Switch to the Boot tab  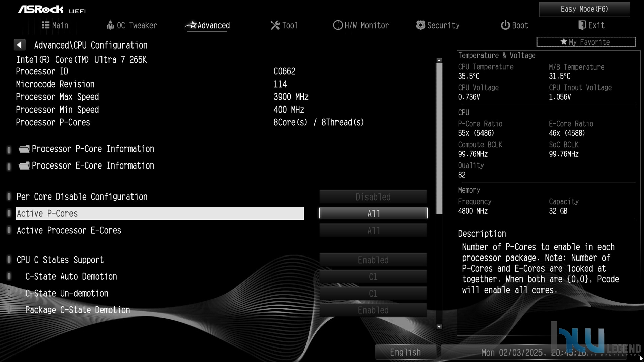pyautogui.click(x=514, y=25)
